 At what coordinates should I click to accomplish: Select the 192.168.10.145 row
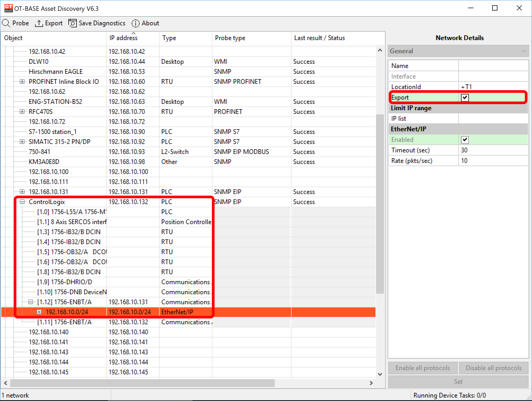(188, 372)
